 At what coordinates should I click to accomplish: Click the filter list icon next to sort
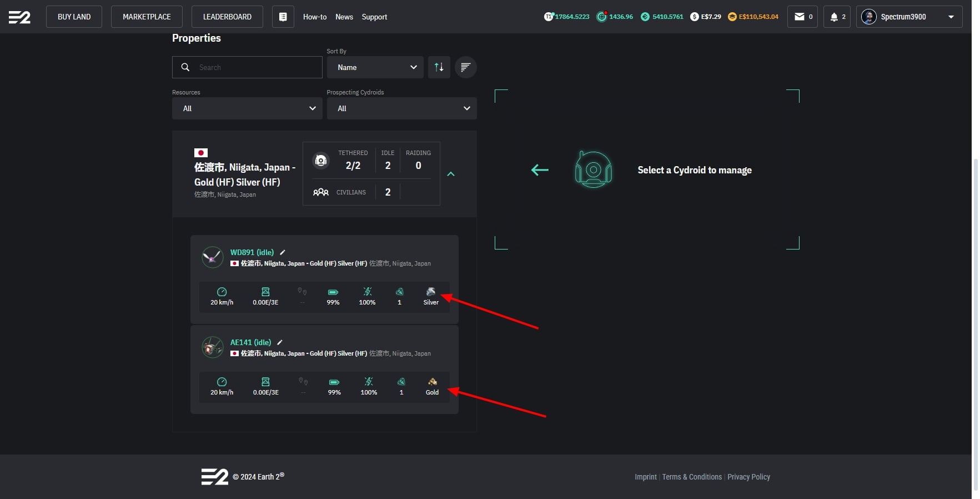[465, 67]
